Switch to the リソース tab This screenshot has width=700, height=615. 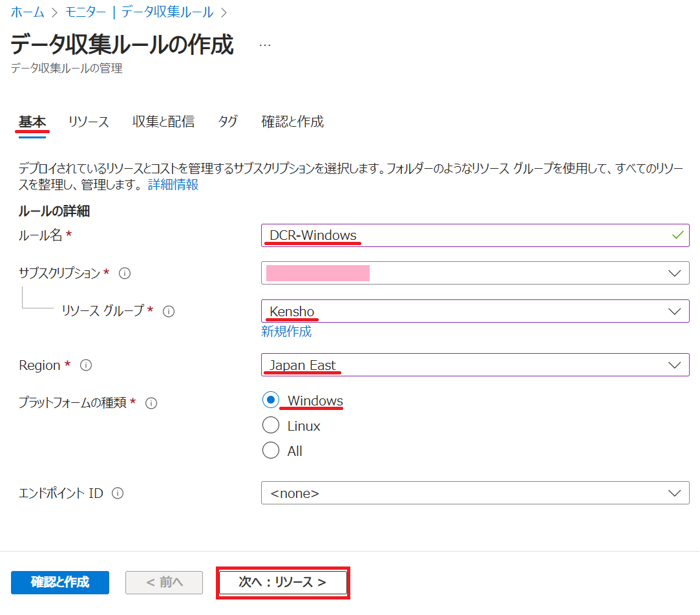tap(89, 122)
